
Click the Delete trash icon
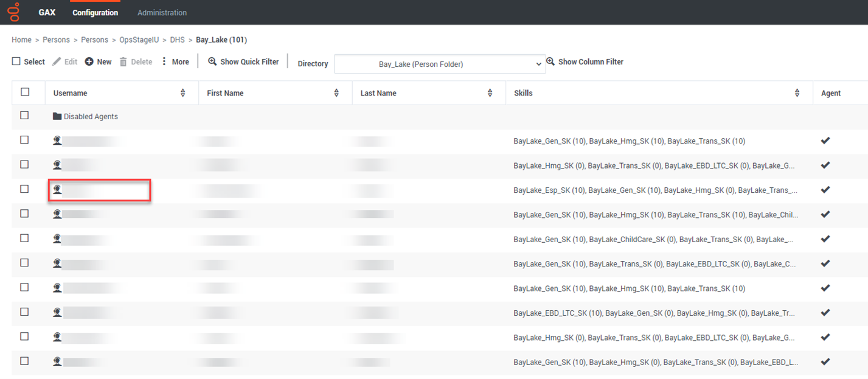123,62
